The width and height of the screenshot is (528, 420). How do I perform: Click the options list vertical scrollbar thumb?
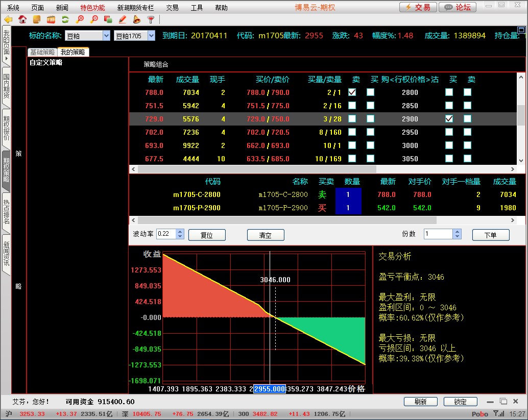click(x=521, y=115)
